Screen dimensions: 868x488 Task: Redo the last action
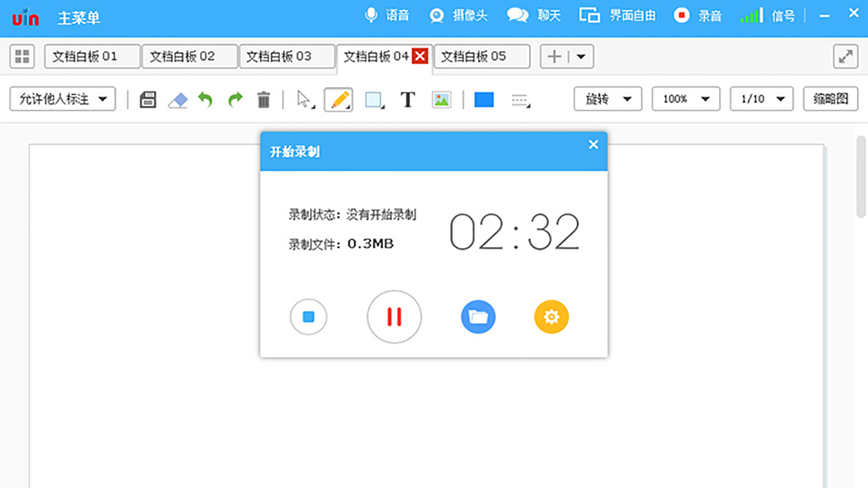(235, 99)
